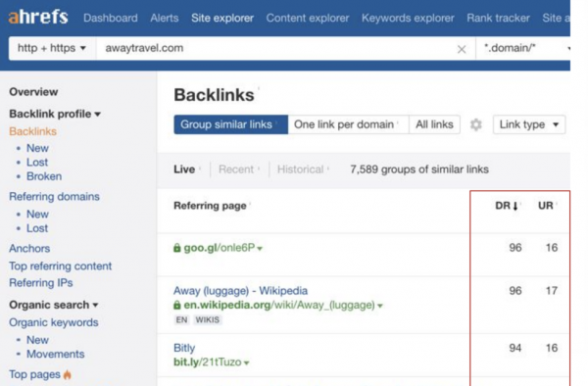Click UR value 17 in Wikipedia row
The image size is (588, 386).
(x=551, y=291)
